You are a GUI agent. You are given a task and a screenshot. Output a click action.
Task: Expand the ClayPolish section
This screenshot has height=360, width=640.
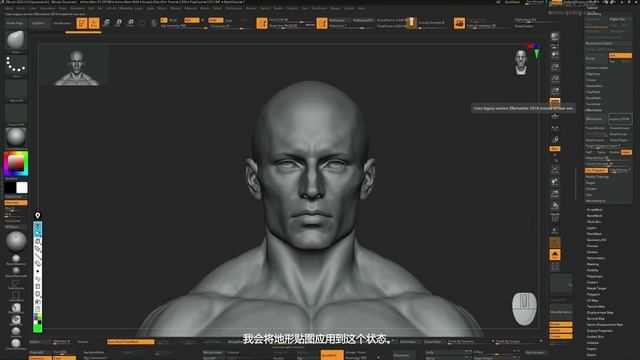[593, 92]
